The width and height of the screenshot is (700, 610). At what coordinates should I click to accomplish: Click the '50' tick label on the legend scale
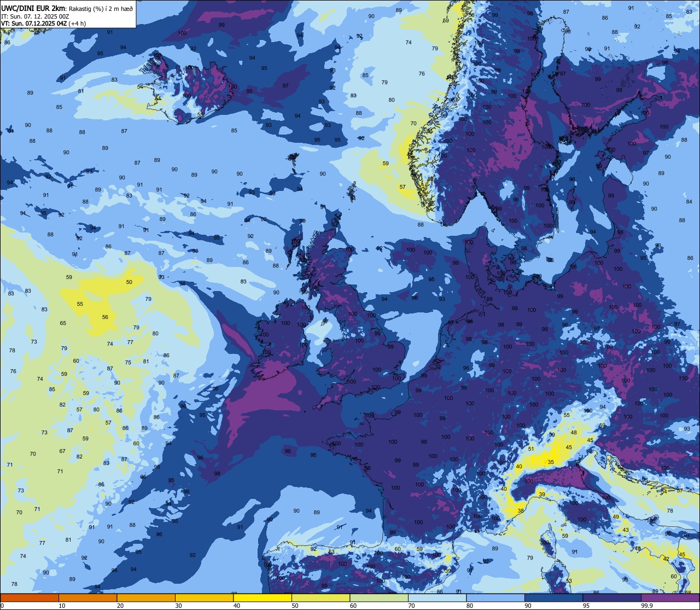pos(295,606)
